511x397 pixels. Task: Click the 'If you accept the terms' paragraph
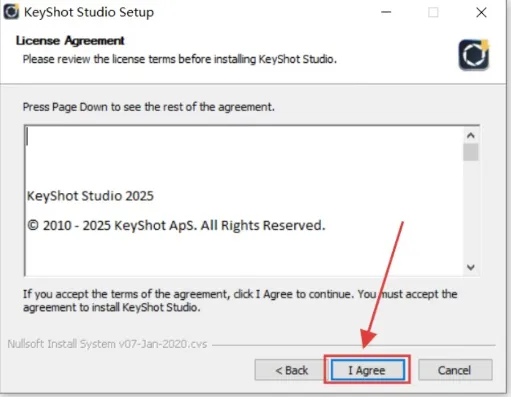point(240,300)
